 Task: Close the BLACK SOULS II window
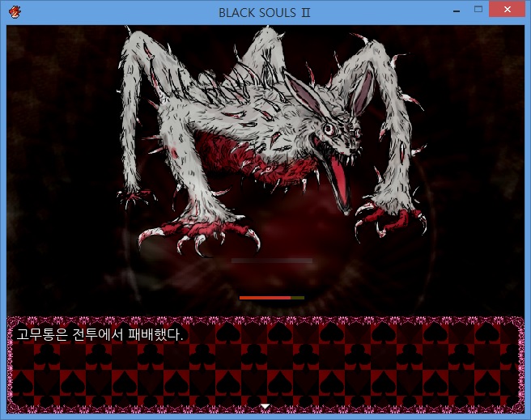(507, 10)
